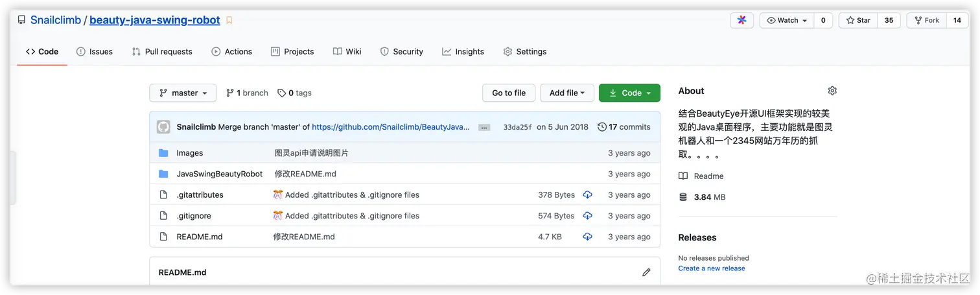Click the .gitignore file icon
The image size is (980, 295).
(x=163, y=215)
